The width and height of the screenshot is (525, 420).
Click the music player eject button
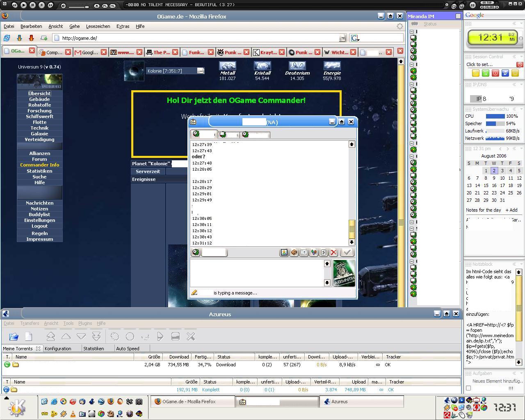[x=97, y=6]
